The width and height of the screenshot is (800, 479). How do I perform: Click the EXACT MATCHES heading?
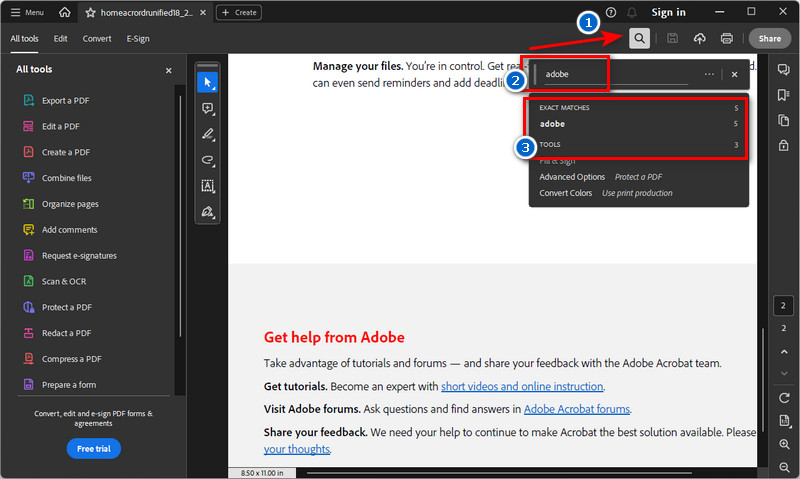point(564,108)
